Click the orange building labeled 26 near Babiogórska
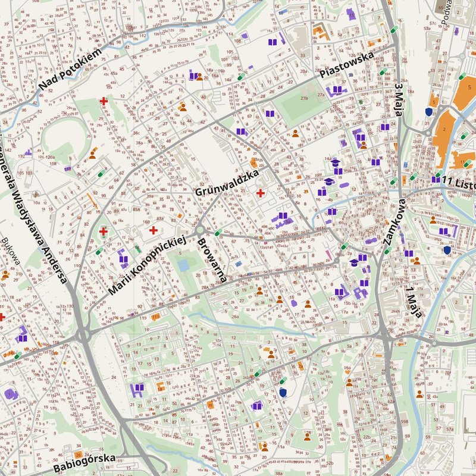The height and width of the screenshot is (476, 476). click(79, 455)
